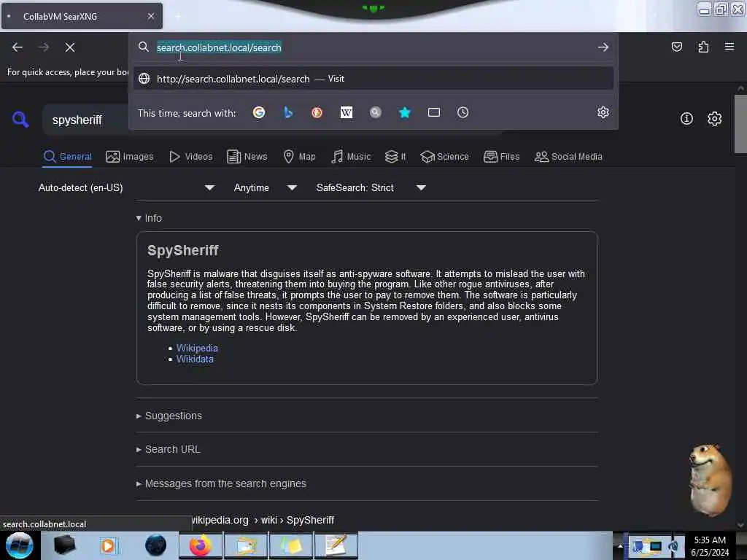
Task: Click the forward navigation arrow
Action: 44,47
